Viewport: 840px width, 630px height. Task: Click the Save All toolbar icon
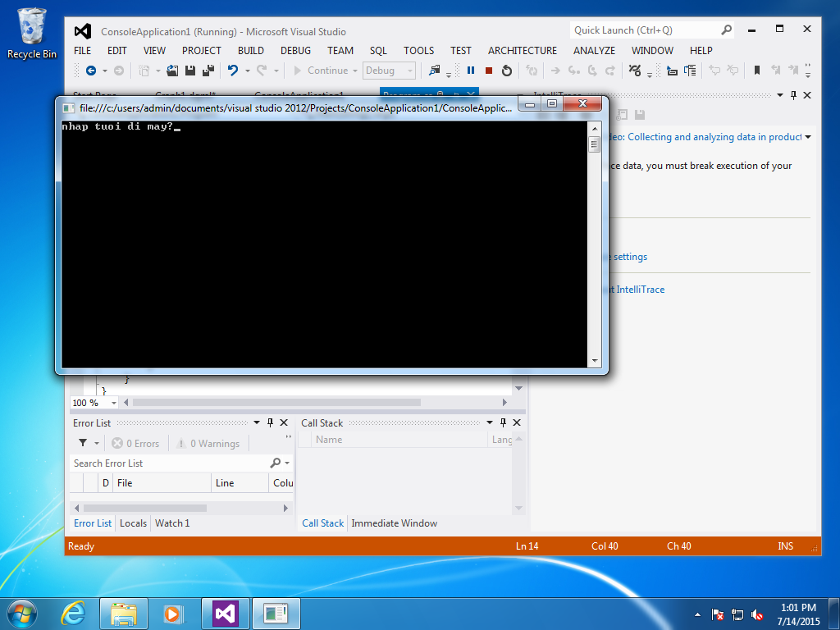tap(208, 71)
